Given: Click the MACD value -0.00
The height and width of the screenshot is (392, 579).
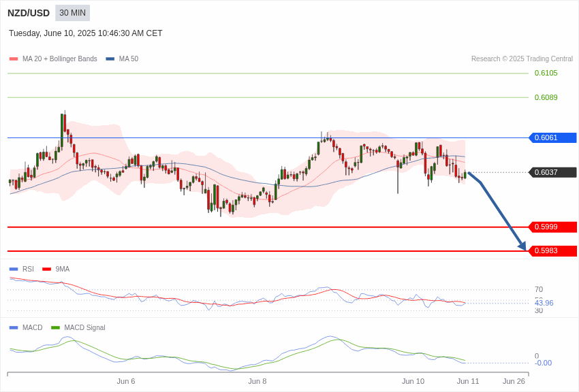Looking at the screenshot, I should coord(544,363).
